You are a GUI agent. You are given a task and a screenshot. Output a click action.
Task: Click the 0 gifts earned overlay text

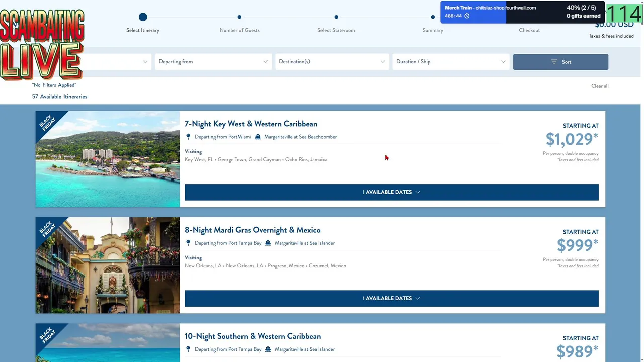pos(584,16)
